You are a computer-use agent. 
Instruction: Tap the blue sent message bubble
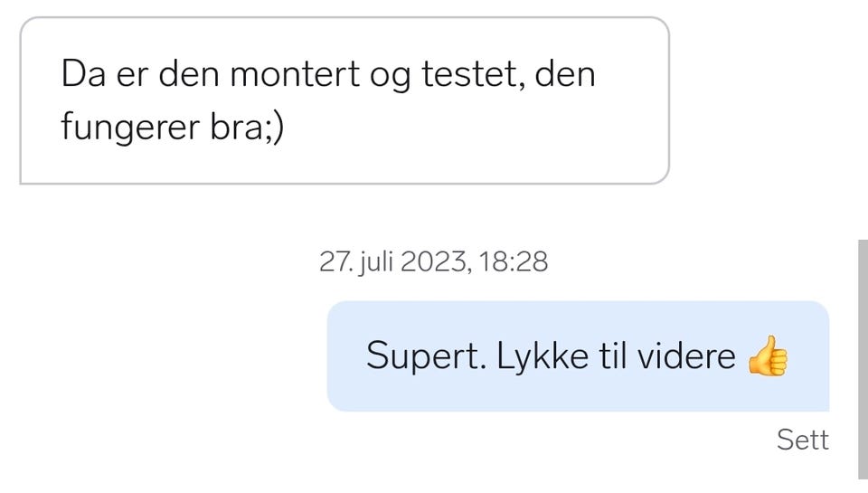click(578, 356)
